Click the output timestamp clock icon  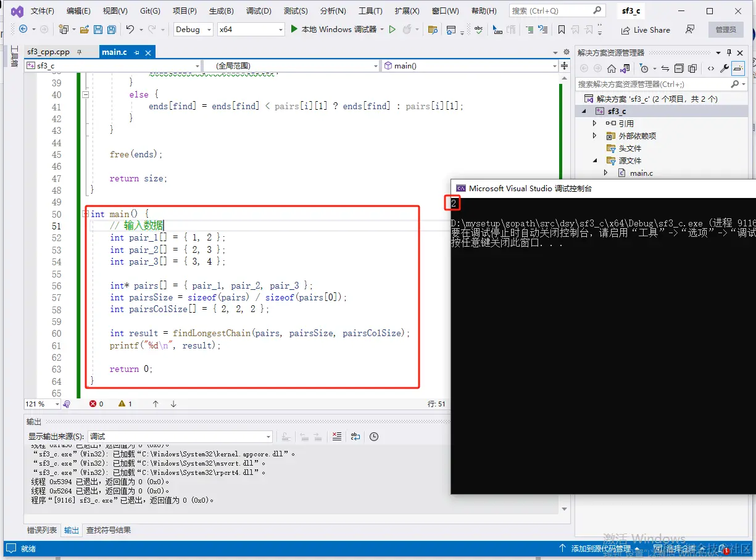tap(374, 437)
